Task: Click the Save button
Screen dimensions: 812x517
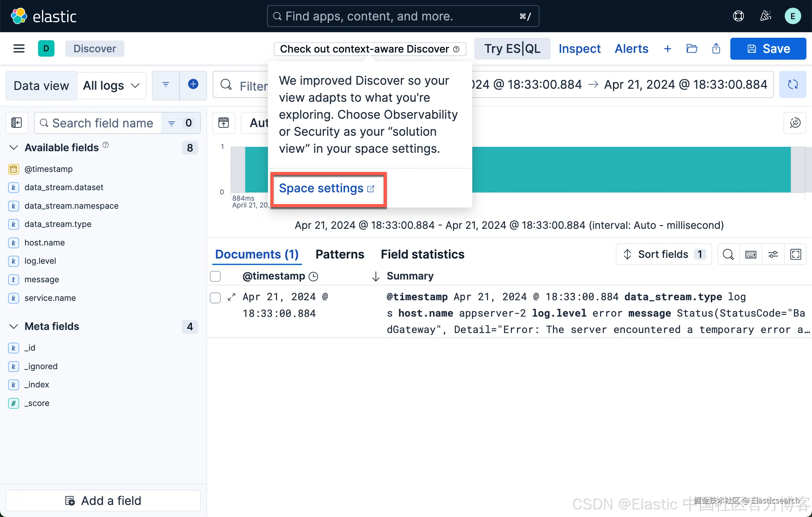Action: [x=768, y=49]
